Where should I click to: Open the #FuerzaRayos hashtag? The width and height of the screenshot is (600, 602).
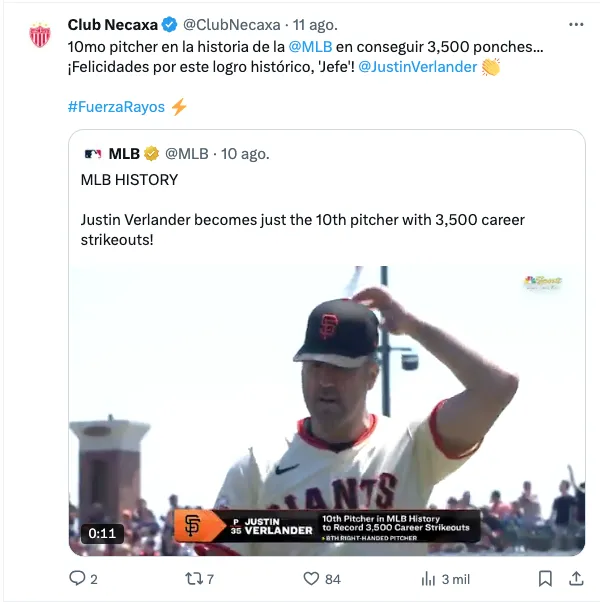click(x=116, y=107)
